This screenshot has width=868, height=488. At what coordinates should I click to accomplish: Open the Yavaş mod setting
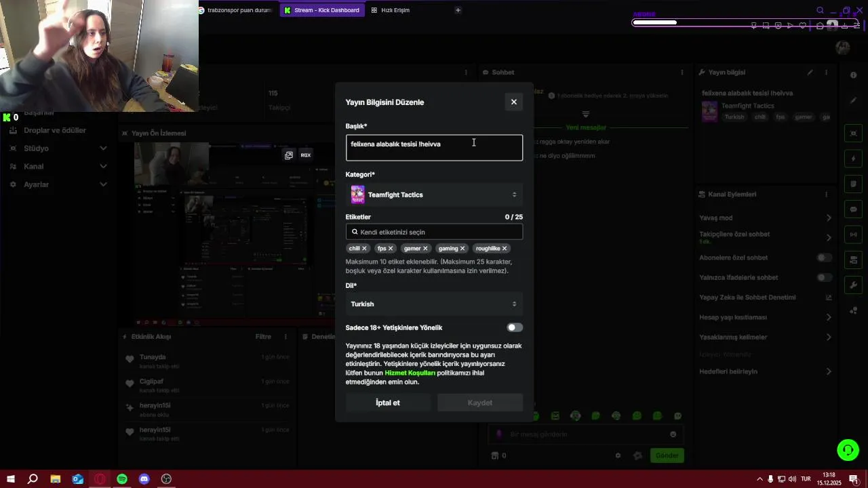[x=765, y=218]
